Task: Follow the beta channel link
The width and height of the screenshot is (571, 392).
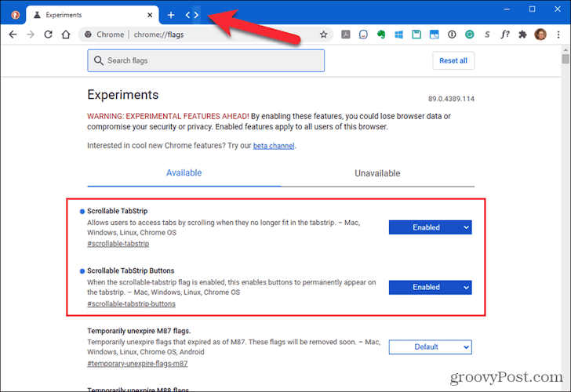Action: [274, 146]
